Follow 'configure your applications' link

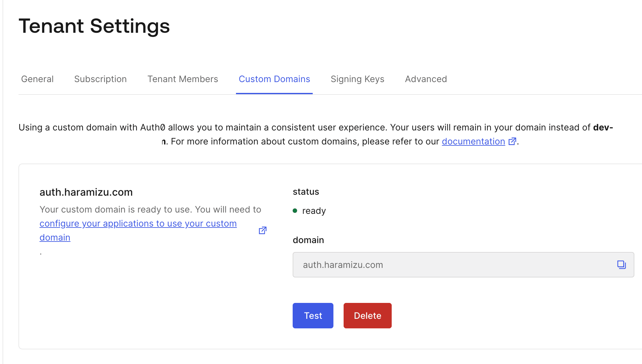138,224
